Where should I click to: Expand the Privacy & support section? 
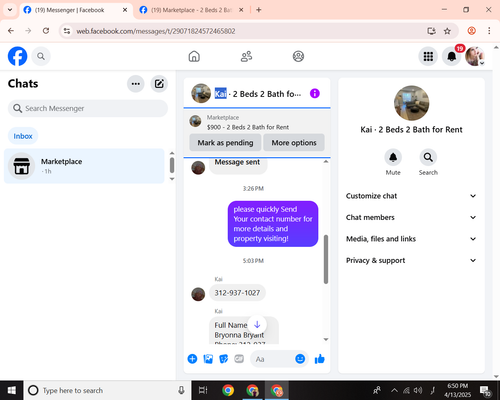(411, 260)
